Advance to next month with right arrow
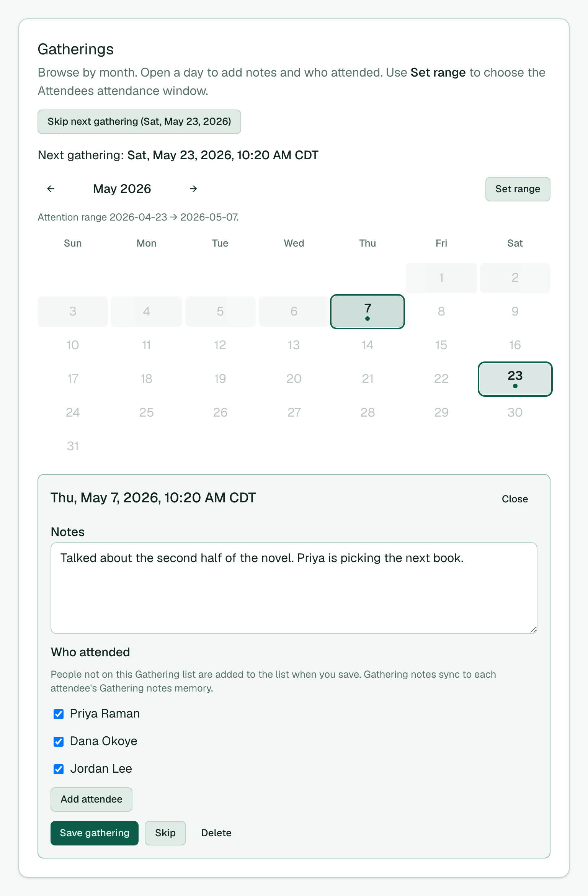The image size is (588, 896). (193, 189)
